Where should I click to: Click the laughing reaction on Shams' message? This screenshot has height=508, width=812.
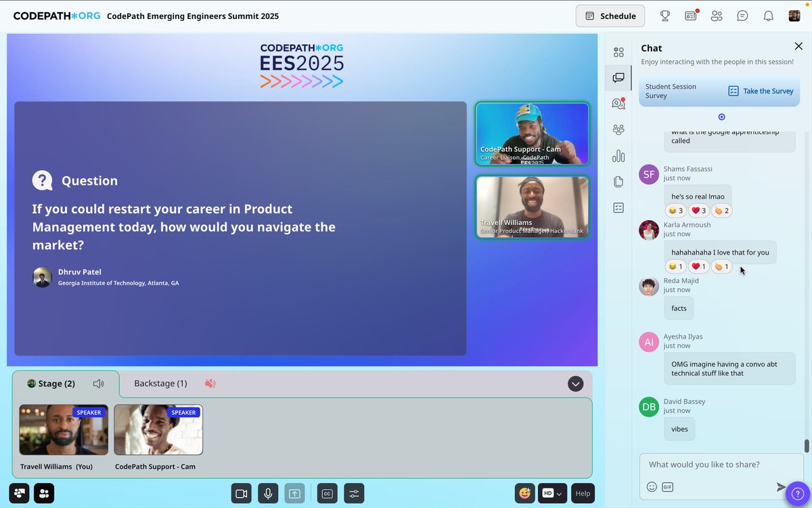coord(675,211)
